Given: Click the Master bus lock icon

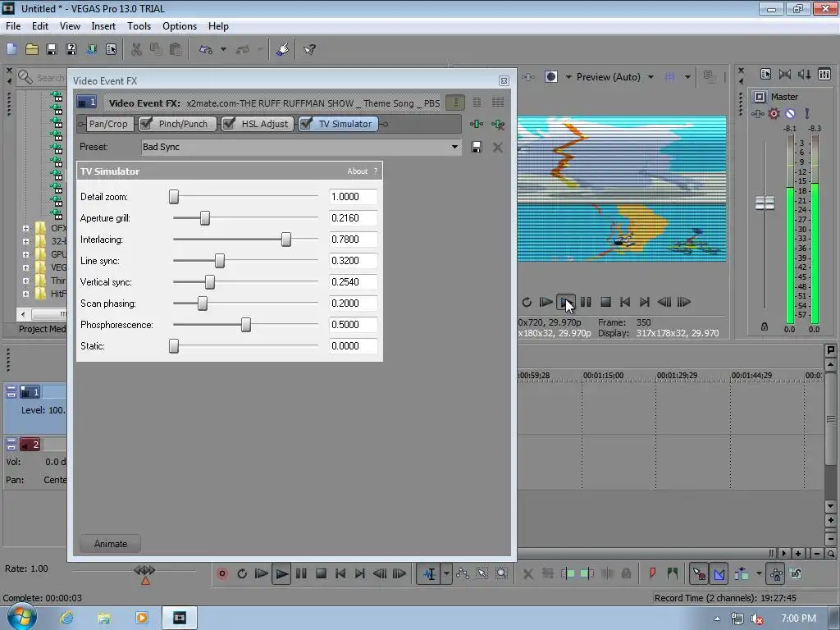Looking at the screenshot, I should pyautogui.click(x=765, y=326).
